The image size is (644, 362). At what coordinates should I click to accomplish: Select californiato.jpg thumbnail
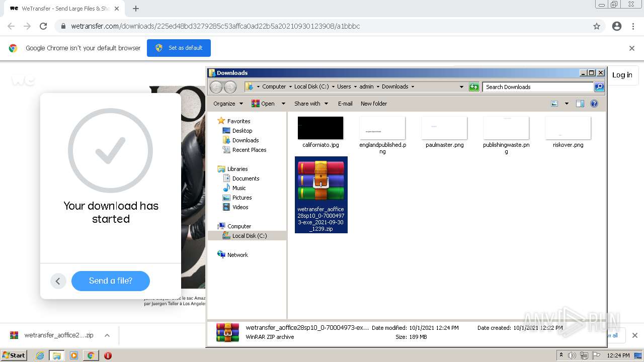pyautogui.click(x=320, y=128)
